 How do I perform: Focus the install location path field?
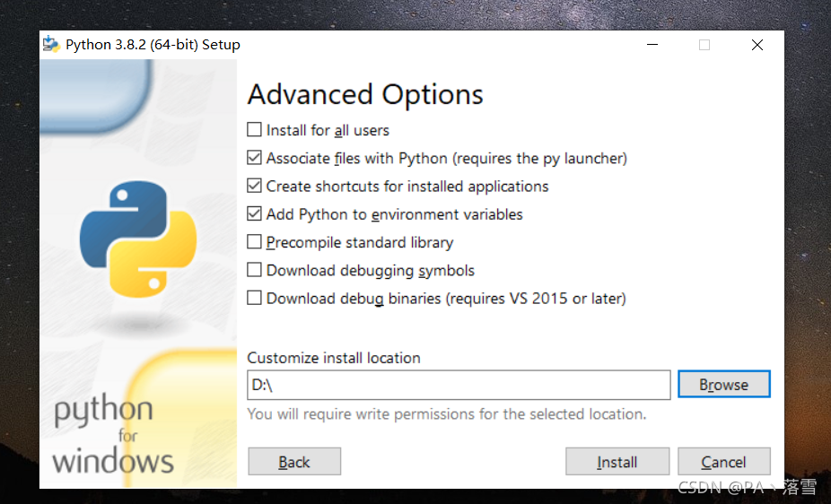coord(459,385)
